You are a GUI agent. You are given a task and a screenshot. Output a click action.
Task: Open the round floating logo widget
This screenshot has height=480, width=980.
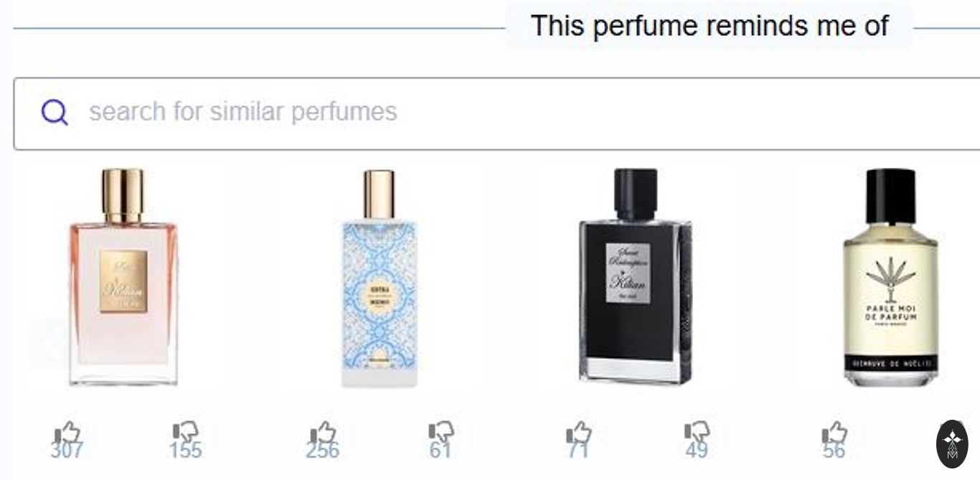pos(952,444)
